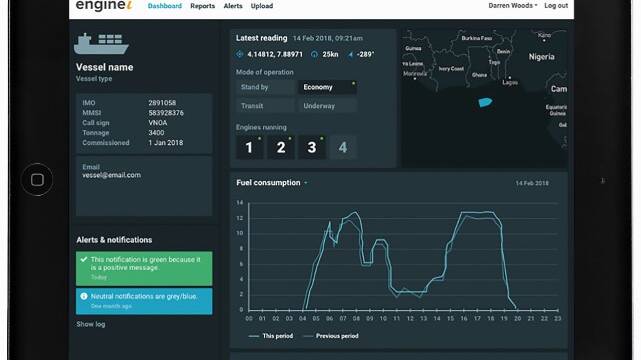Select the Tonnage value 3400
Viewport: 641px width, 360px height.
pos(156,133)
